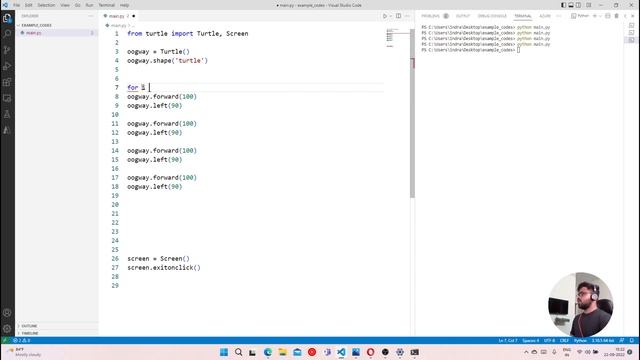This screenshot has height=360, width=640.
Task: Open Windows Start menu
Action: tap(224, 352)
